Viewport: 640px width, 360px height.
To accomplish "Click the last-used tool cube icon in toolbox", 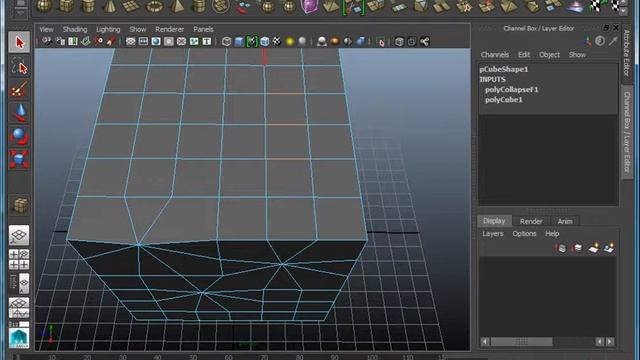I will click(x=19, y=205).
